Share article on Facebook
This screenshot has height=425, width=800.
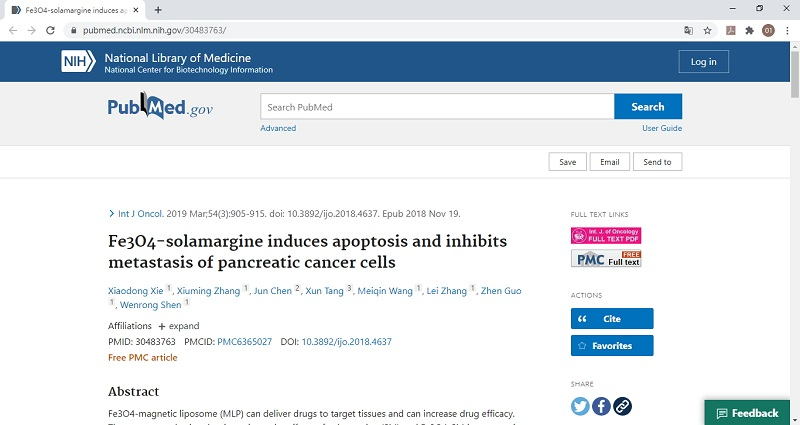pyautogui.click(x=601, y=405)
